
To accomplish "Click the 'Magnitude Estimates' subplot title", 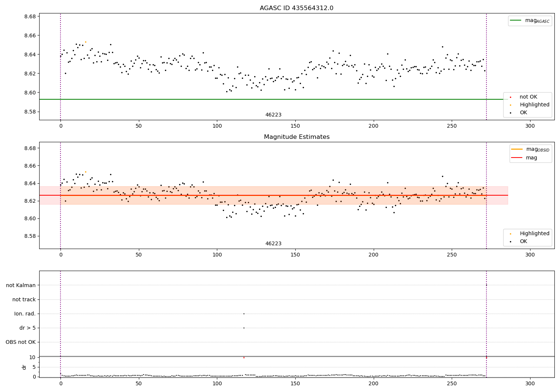I will coord(296,137).
